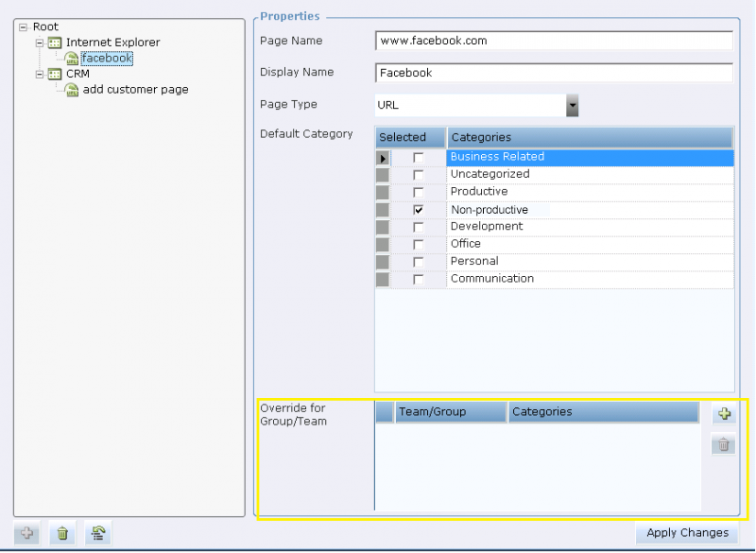This screenshot has height=553, width=756.
Task: Click the Display Name text field
Action: [554, 73]
